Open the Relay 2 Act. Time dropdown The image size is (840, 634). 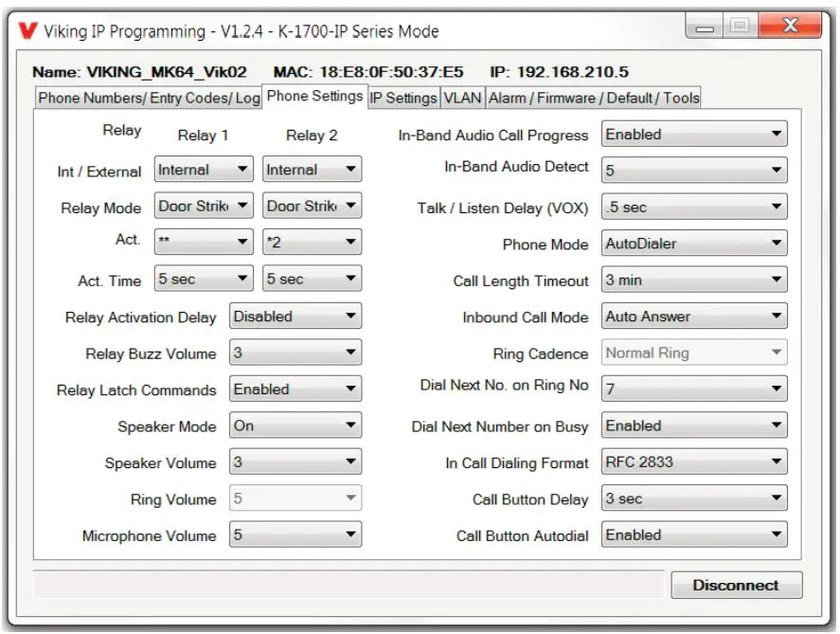313,278
